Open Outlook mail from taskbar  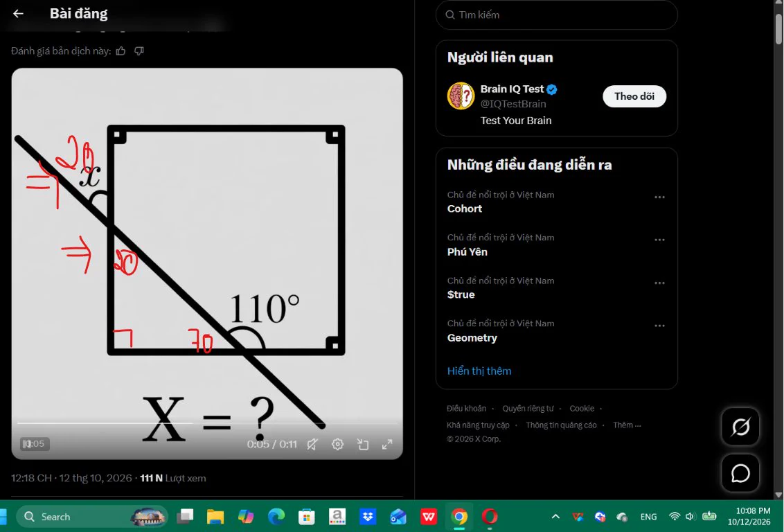(398, 517)
